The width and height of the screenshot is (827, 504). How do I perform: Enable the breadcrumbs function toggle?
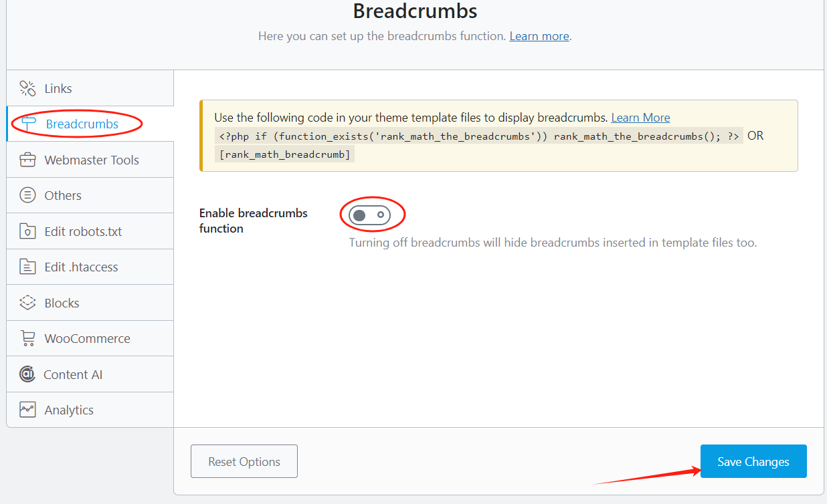(x=369, y=215)
